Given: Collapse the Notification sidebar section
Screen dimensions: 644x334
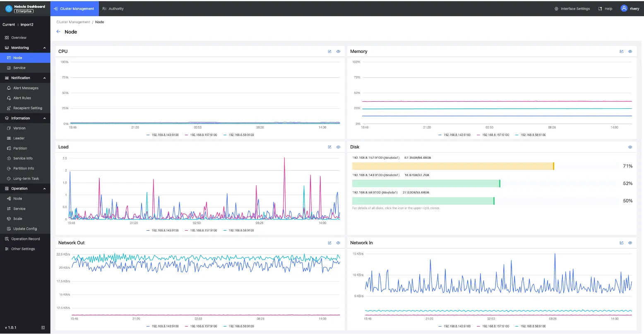Looking at the screenshot, I should click(x=44, y=78).
